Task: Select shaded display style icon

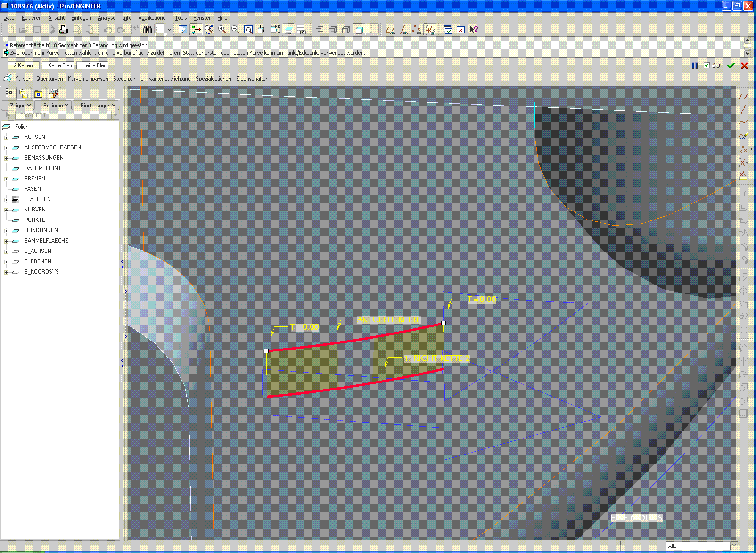Action: 359,30
